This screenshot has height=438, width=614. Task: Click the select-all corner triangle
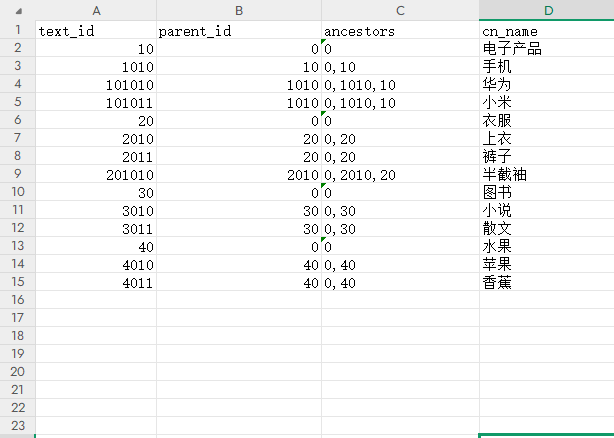[x=18, y=11]
